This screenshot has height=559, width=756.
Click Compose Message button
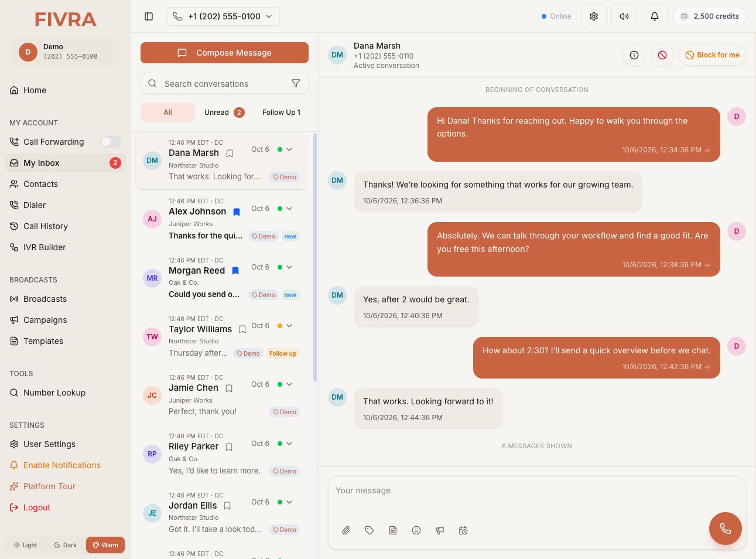[224, 53]
